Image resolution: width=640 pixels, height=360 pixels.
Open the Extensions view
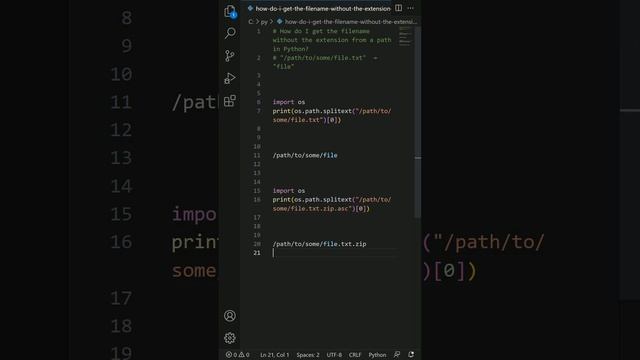230,101
